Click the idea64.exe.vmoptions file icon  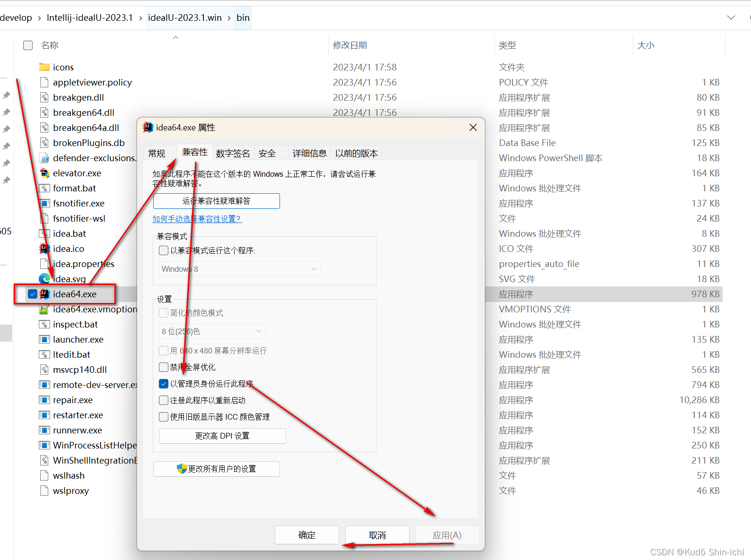tap(44, 309)
